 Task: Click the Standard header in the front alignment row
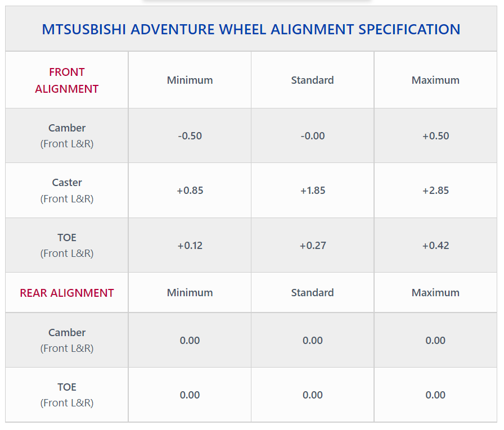312,80
